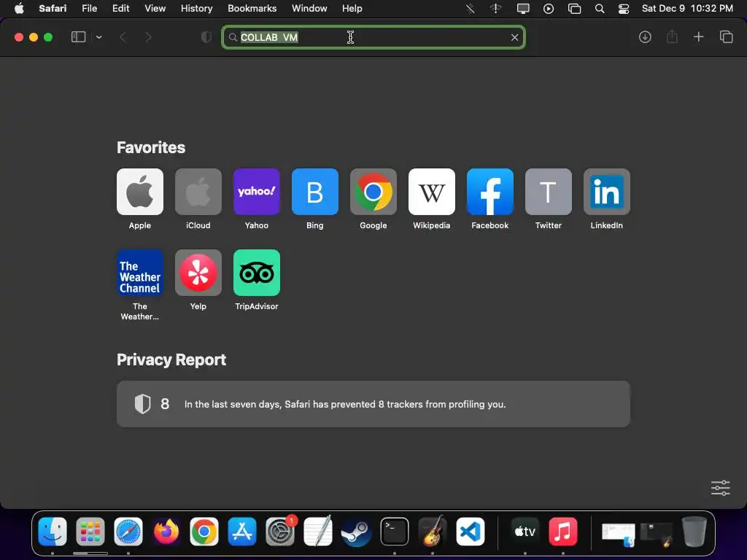747x560 pixels.
Task: Go forward with the forward arrow
Action: pos(148,37)
